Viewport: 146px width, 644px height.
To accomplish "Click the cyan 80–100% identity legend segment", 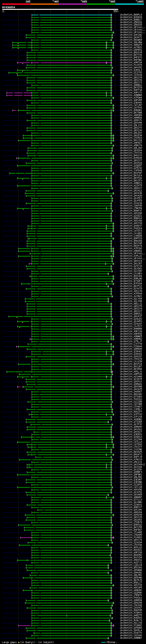I will [x=130, y=4].
